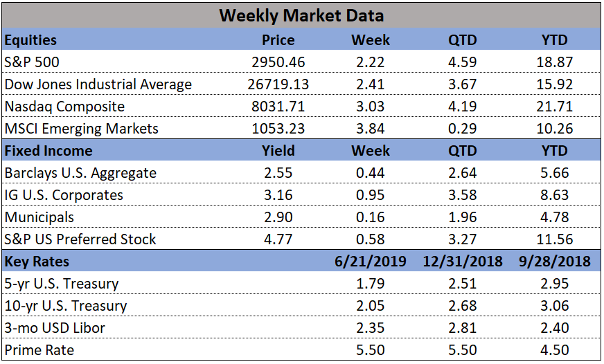Viewport: 604px width, 364px height.
Task: Select the Dow Jones Industrial Average row label
Action: (x=98, y=84)
